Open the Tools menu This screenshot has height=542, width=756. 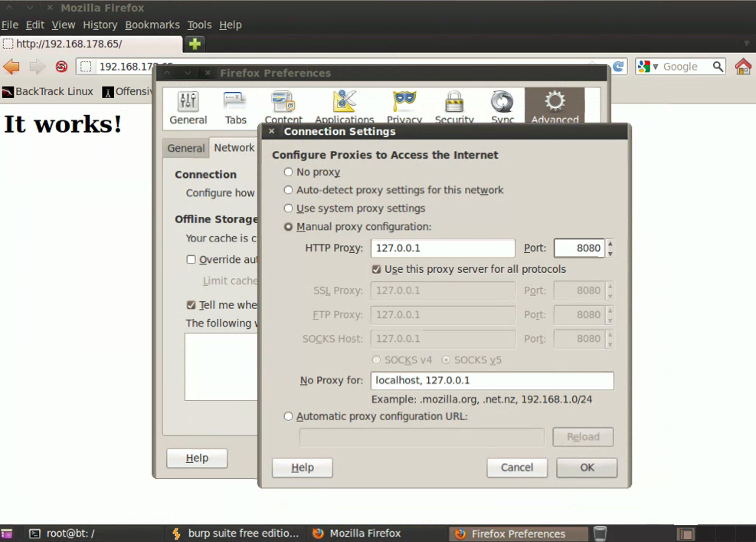(x=199, y=25)
